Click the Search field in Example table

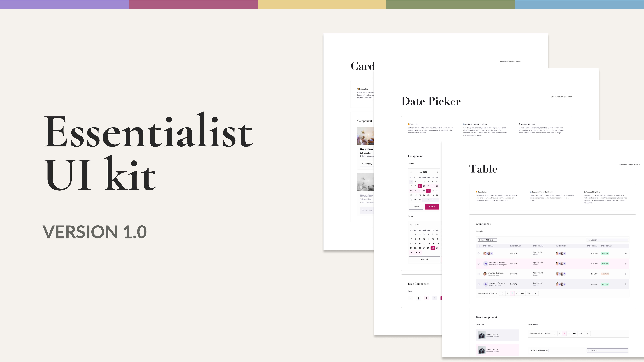click(608, 240)
